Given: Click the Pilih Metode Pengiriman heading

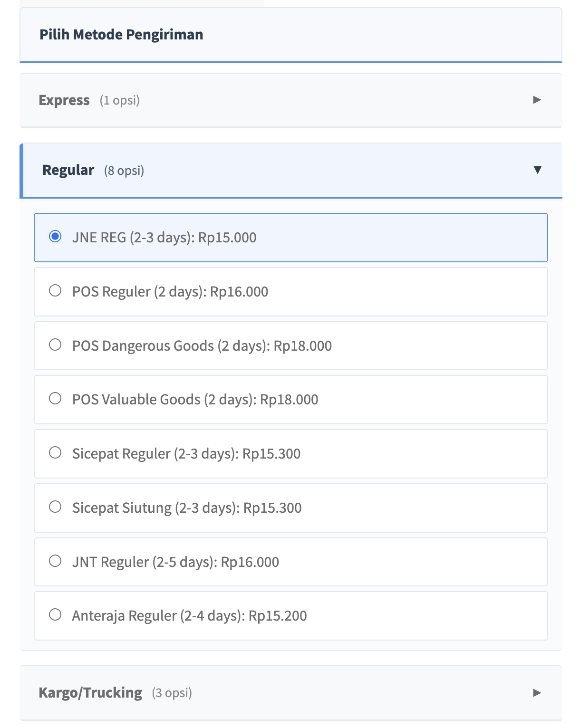Looking at the screenshot, I should tap(121, 35).
